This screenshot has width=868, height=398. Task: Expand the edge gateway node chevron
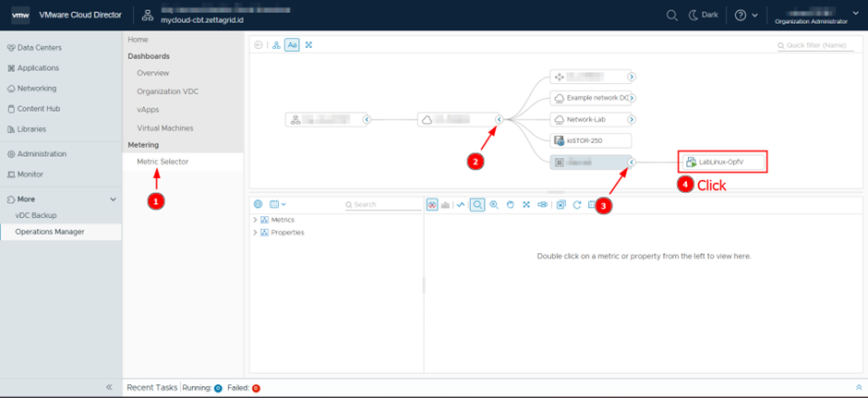click(631, 77)
